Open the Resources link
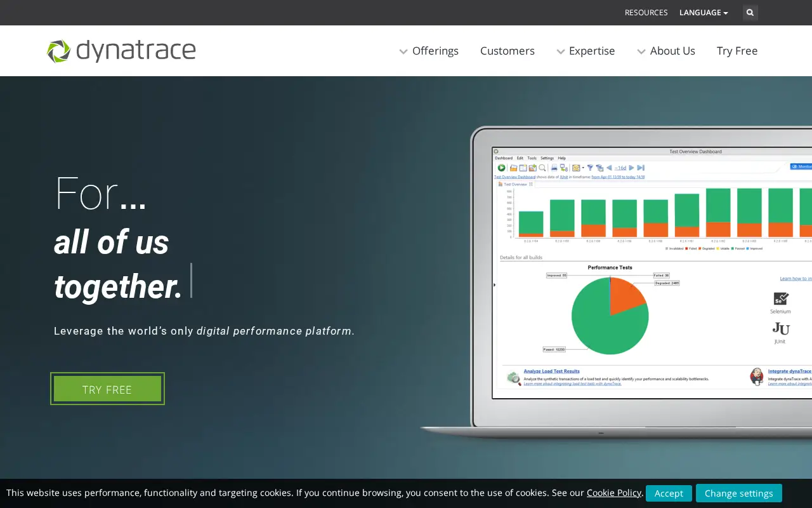 (646, 13)
